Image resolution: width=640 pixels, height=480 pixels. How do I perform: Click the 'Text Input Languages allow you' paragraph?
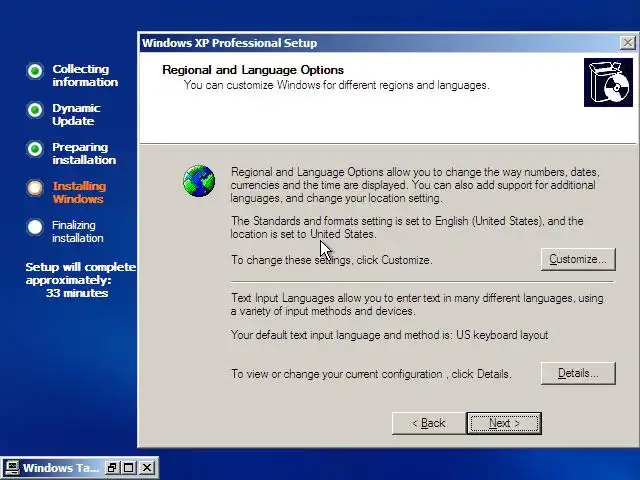click(417, 304)
